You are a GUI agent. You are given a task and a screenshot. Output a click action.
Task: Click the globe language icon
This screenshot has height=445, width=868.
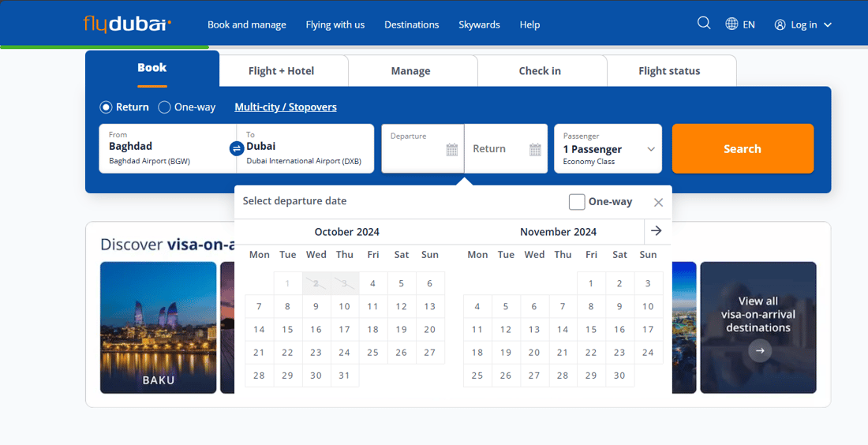pos(731,24)
